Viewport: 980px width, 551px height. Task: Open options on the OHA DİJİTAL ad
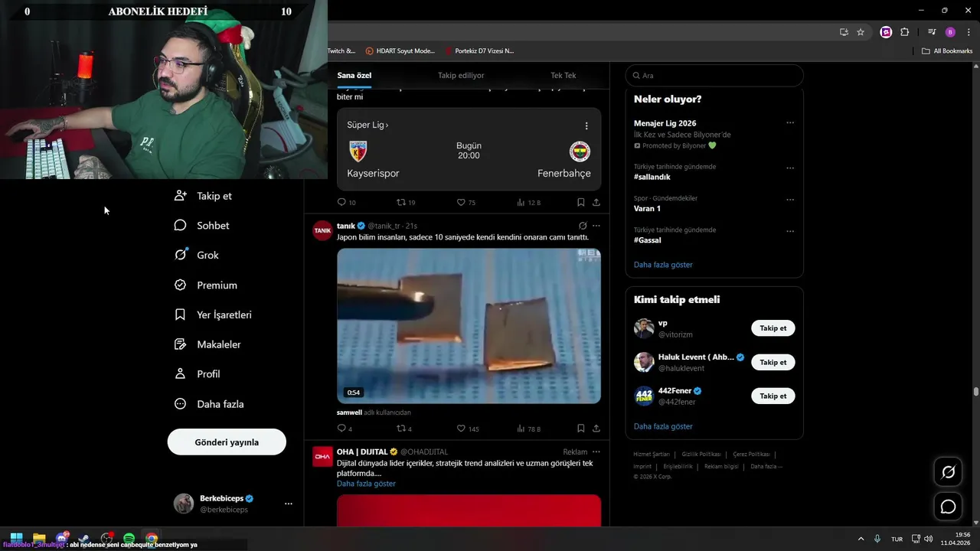point(596,452)
